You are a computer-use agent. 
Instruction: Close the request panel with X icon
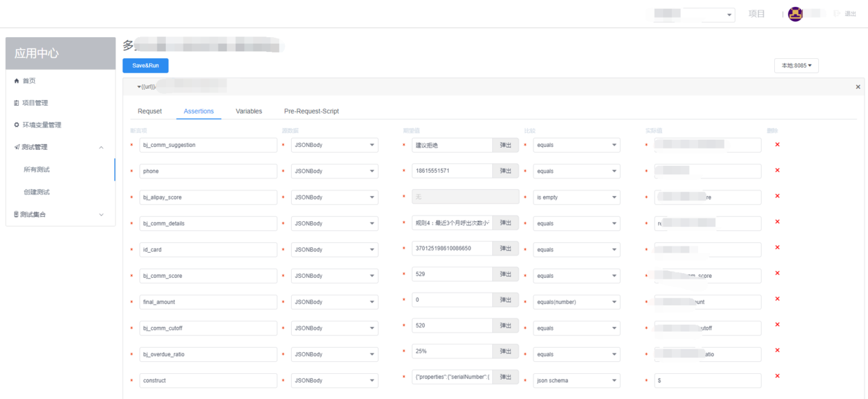[x=858, y=87]
